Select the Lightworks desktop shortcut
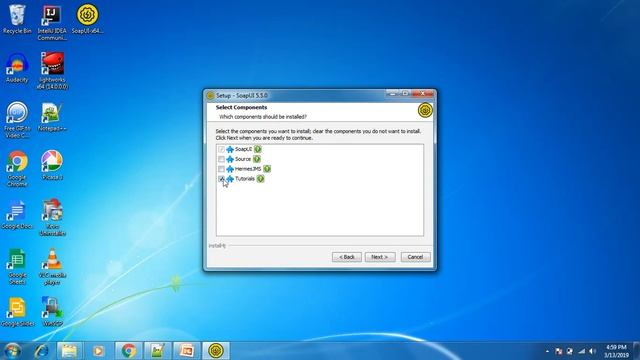Screen dimensions: 640x360 52,70
